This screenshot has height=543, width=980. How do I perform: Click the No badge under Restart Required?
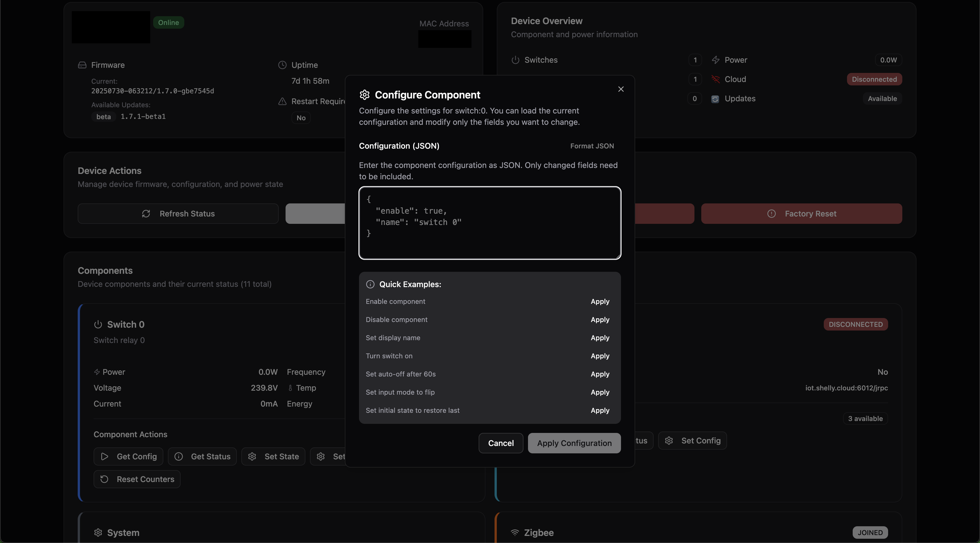(301, 118)
